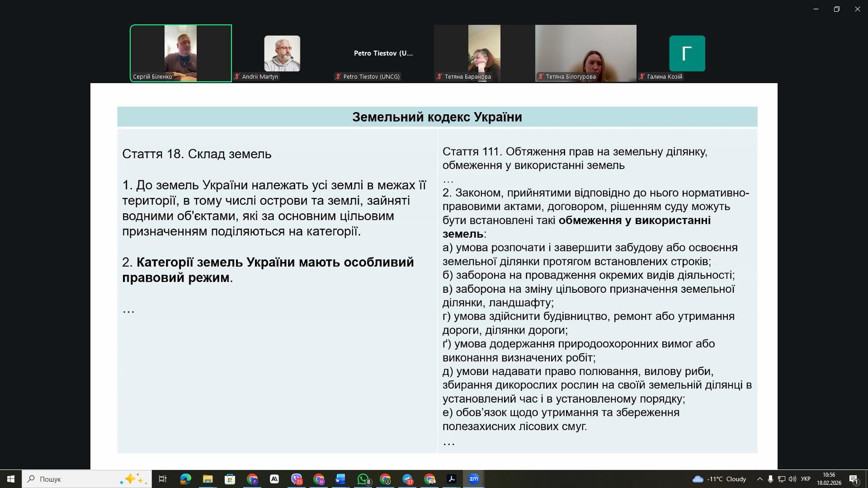Viewport: 868px width, 488px height.
Task: Open volume control in system tray
Action: point(792,479)
